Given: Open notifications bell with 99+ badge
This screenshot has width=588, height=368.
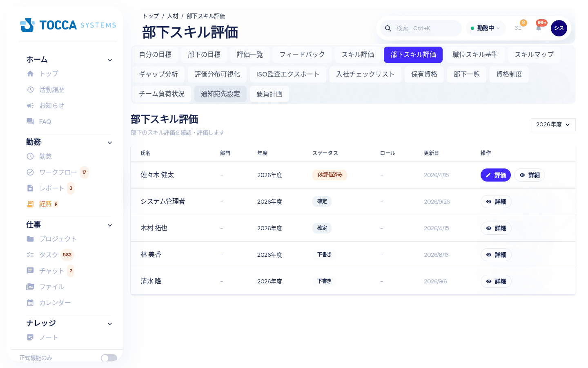Looking at the screenshot, I should coord(539,28).
